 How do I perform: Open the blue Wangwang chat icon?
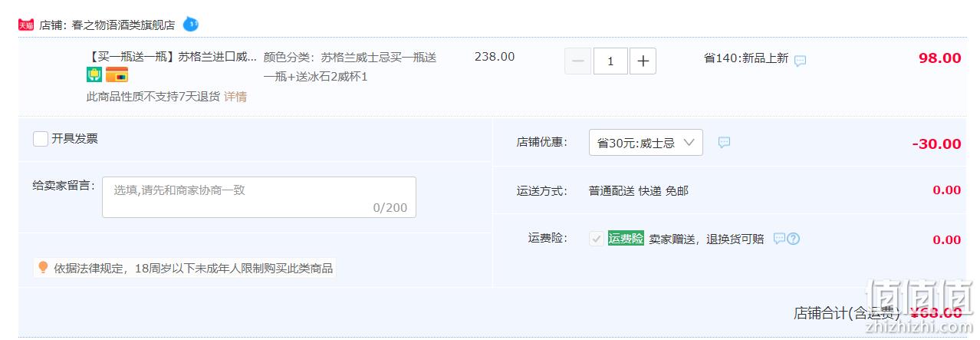(x=190, y=24)
